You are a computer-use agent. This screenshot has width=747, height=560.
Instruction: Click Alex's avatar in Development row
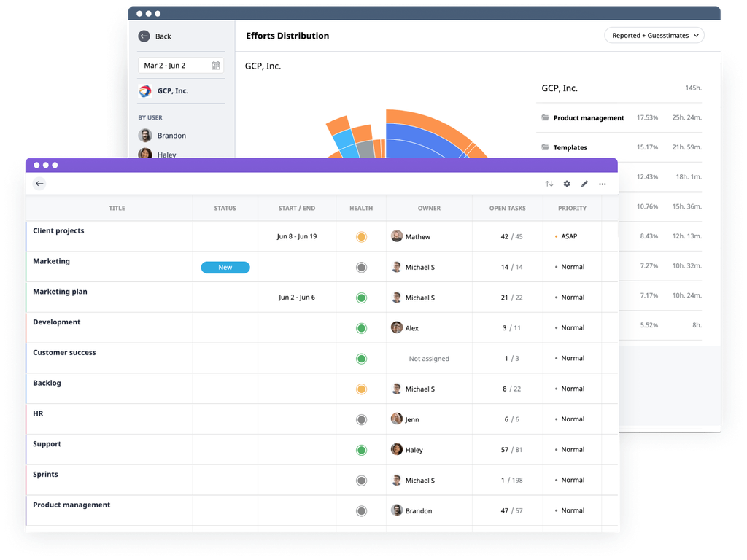pos(396,327)
